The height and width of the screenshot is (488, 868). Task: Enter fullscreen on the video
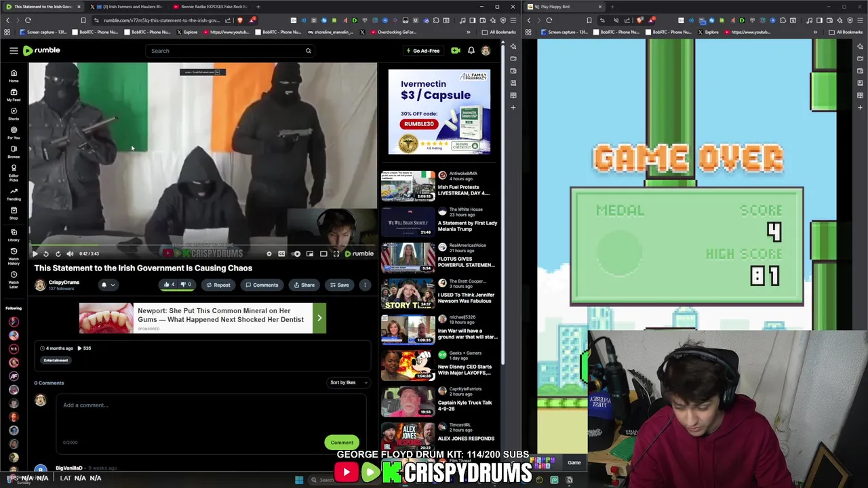(336, 253)
